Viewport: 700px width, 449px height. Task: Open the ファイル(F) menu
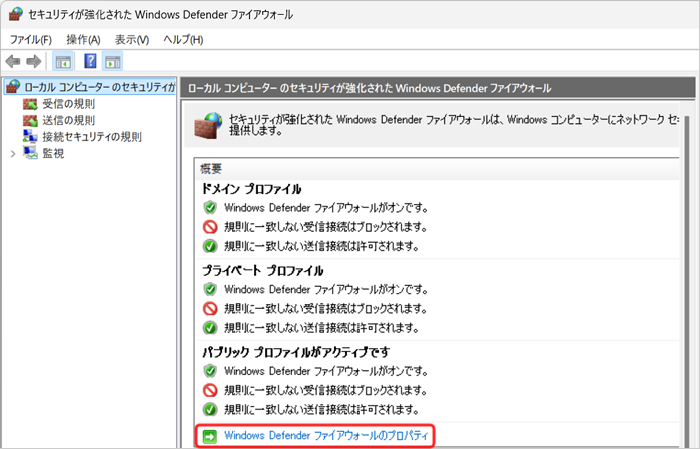(x=30, y=39)
